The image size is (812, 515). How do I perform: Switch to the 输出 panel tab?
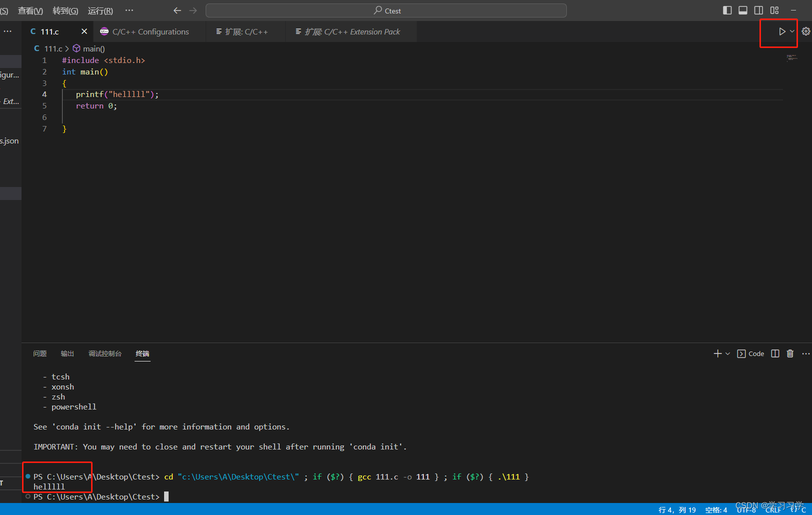point(68,353)
